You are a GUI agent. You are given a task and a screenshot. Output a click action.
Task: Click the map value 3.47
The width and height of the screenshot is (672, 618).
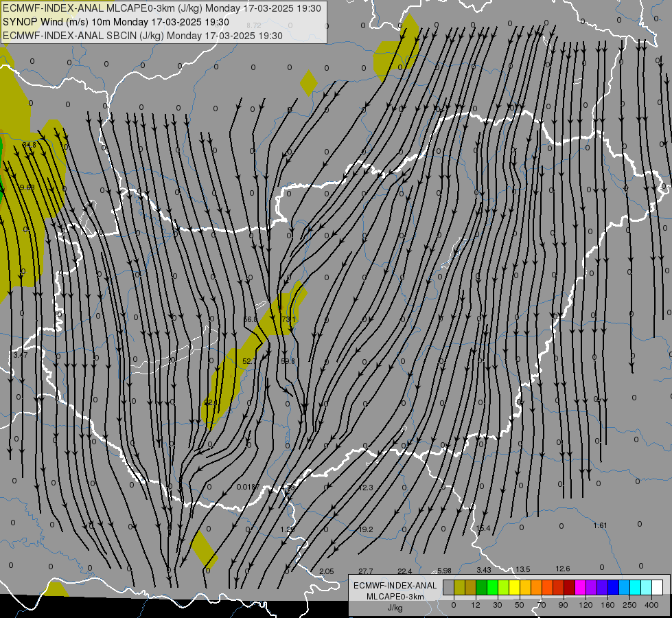point(20,355)
